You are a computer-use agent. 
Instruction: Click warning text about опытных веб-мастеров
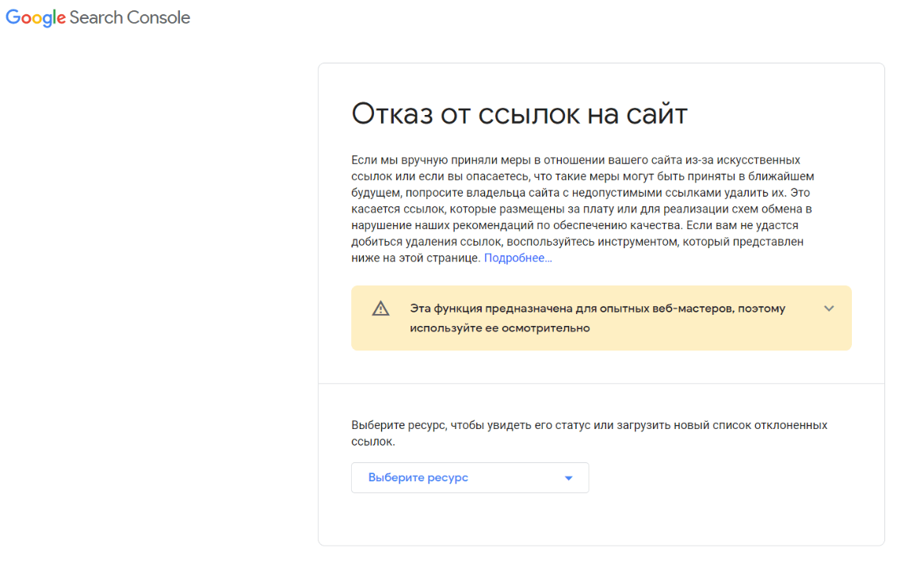point(598,318)
